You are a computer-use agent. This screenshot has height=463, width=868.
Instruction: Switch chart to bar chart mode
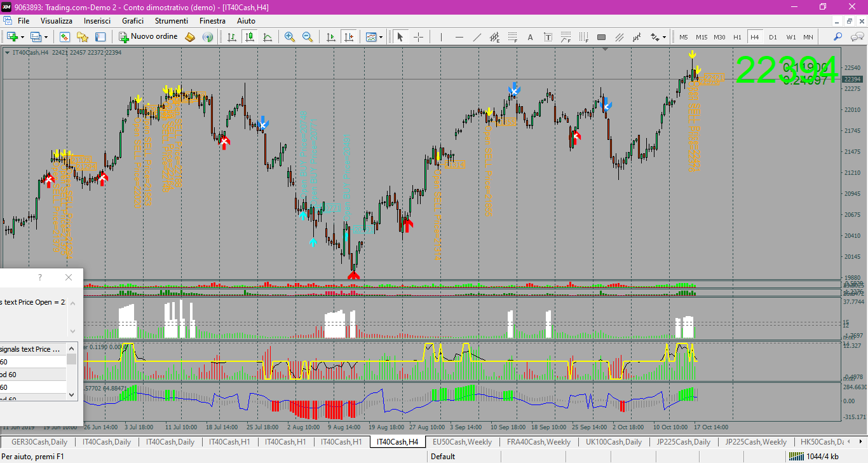tap(232, 37)
